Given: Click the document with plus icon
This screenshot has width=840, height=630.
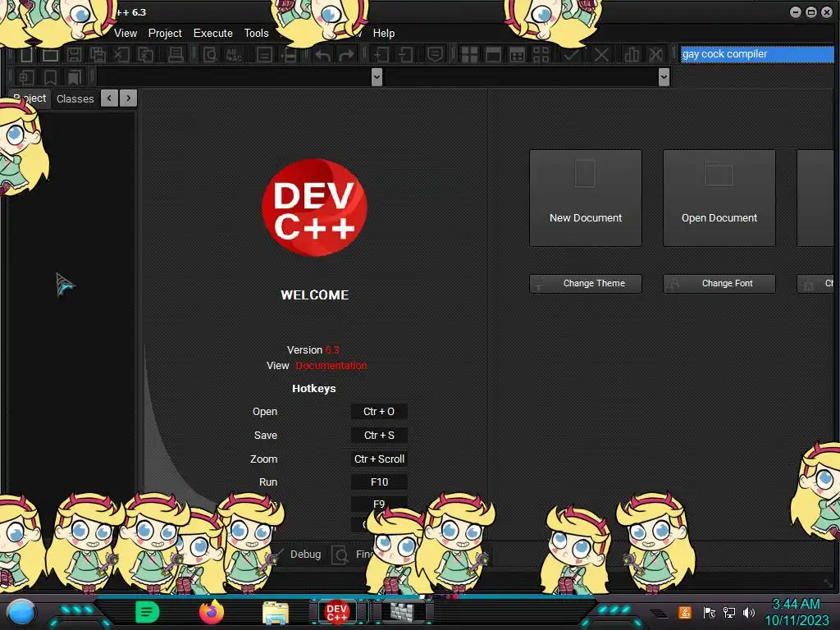Looking at the screenshot, I should [x=381, y=55].
